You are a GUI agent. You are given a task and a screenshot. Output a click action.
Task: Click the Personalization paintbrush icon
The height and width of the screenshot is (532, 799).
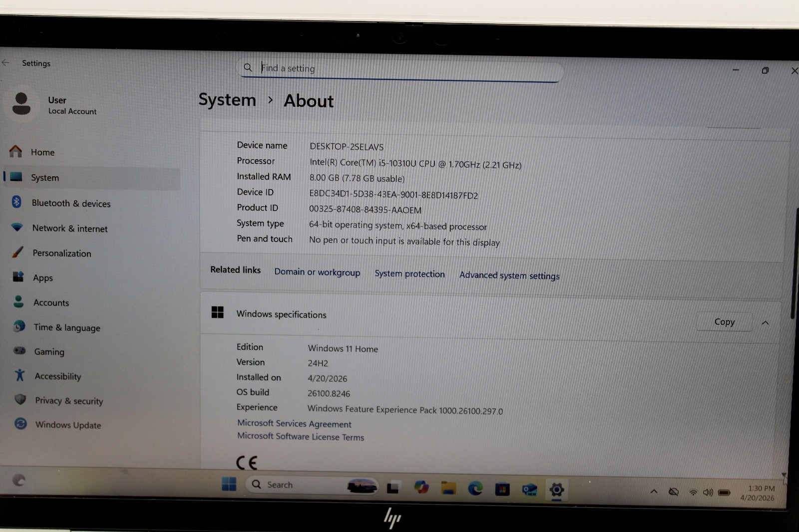(x=17, y=252)
